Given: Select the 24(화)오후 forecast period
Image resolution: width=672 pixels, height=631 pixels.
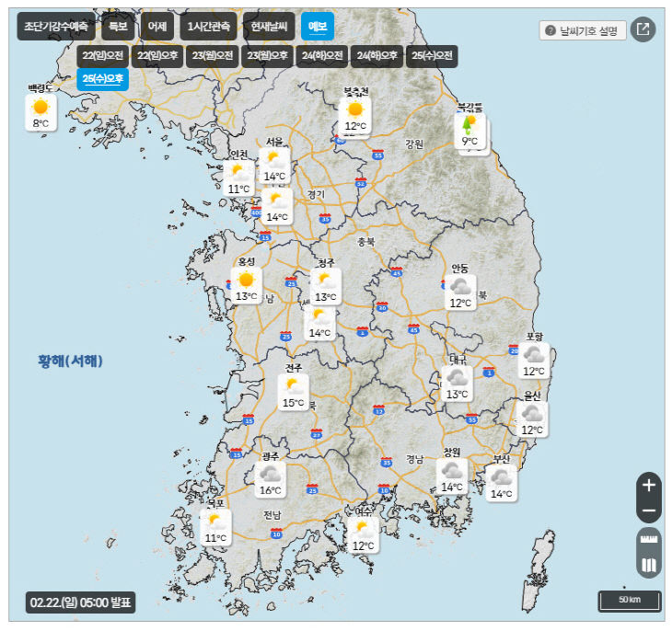Looking at the screenshot, I should 377,56.
